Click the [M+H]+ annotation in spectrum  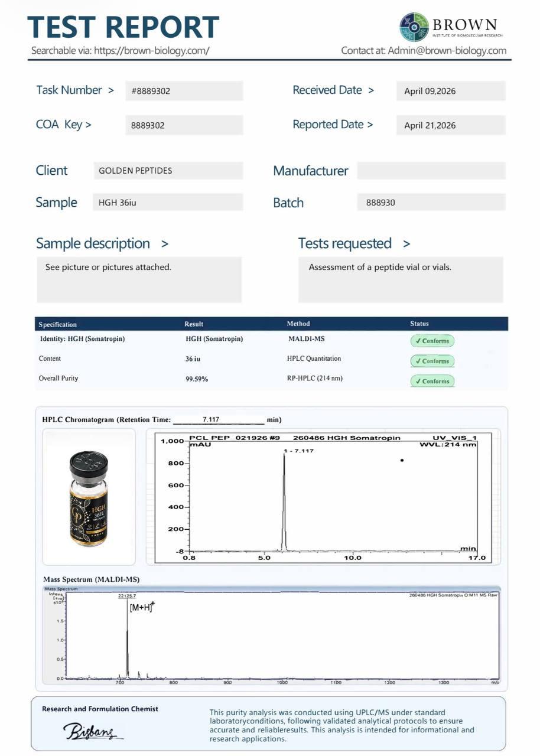(x=142, y=607)
